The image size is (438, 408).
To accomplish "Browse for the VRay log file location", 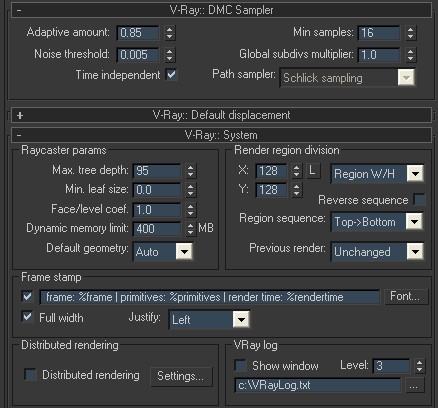I will pyautogui.click(x=414, y=386).
